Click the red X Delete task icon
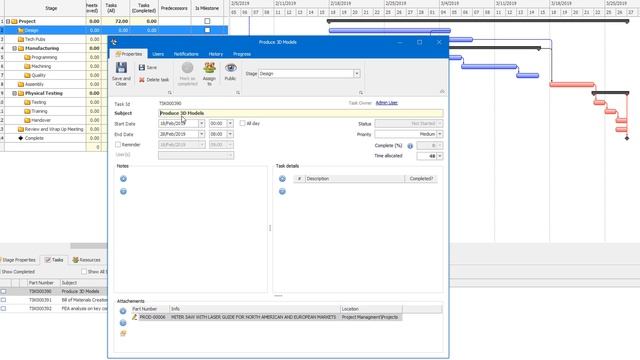This screenshot has height=360, width=640. (142, 80)
